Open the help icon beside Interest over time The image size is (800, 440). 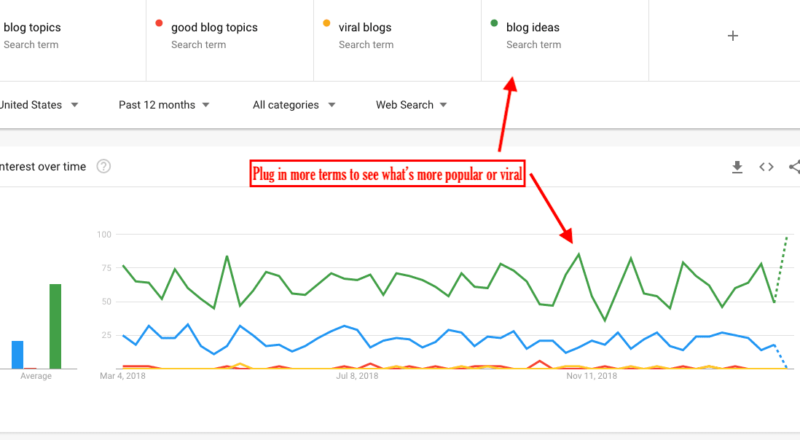tap(104, 166)
